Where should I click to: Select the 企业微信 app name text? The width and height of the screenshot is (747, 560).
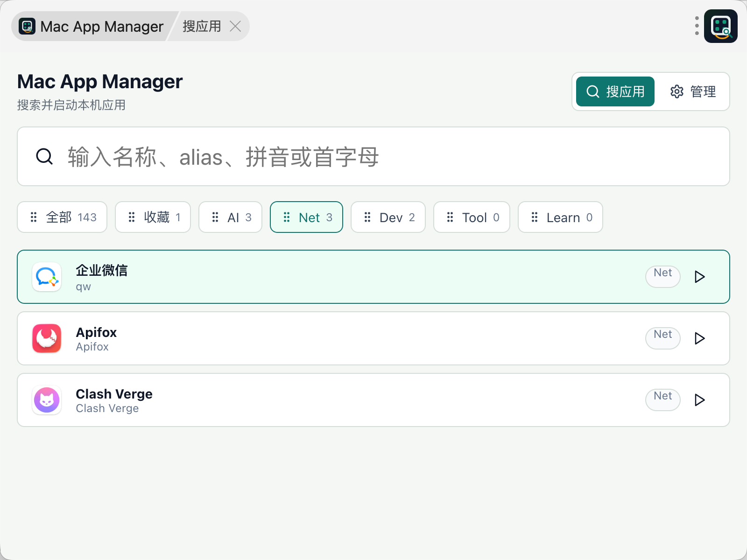[x=102, y=270]
